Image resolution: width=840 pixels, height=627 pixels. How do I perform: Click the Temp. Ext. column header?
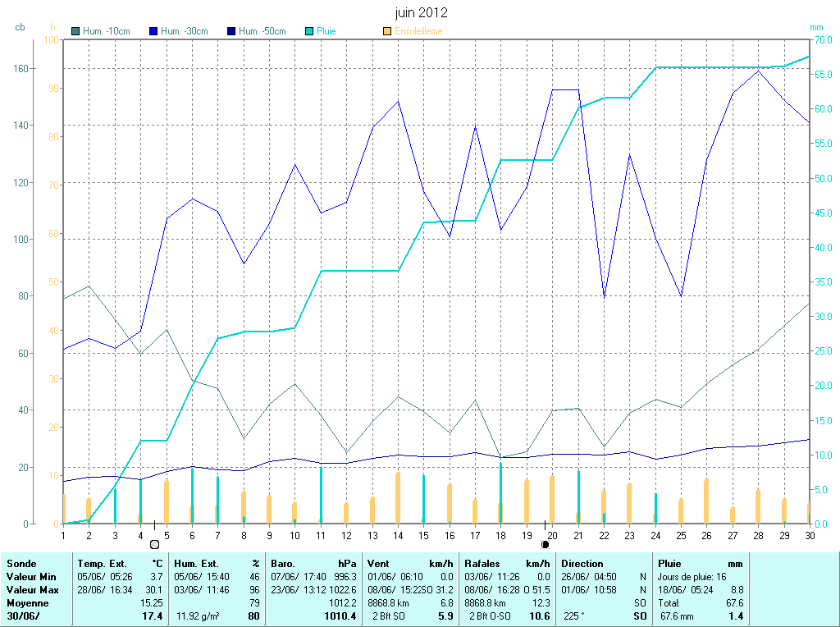point(102,564)
